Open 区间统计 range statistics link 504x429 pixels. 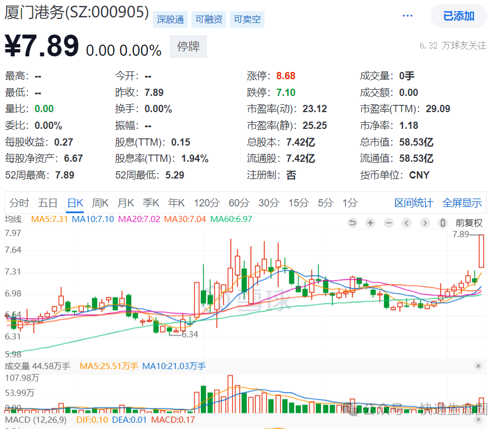[x=414, y=203]
